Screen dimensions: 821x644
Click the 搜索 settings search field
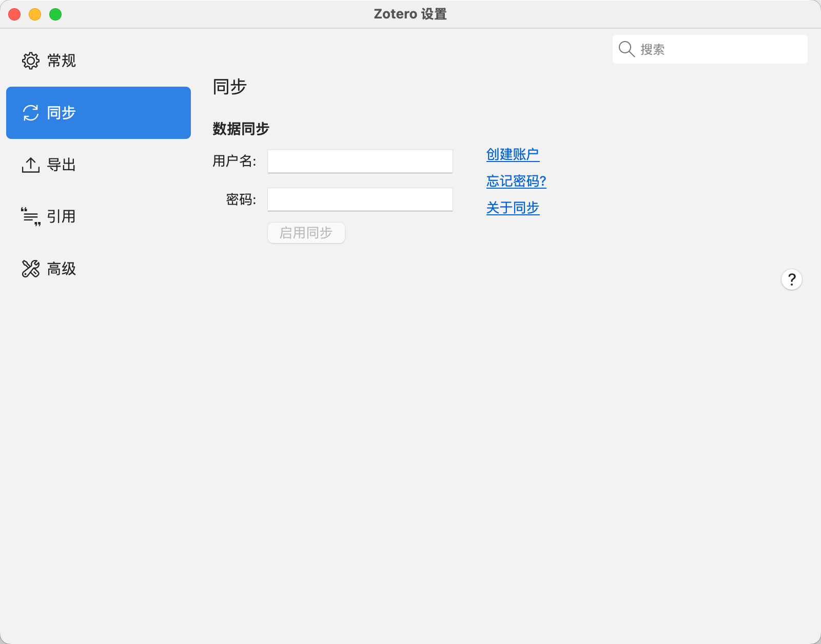pyautogui.click(x=710, y=49)
